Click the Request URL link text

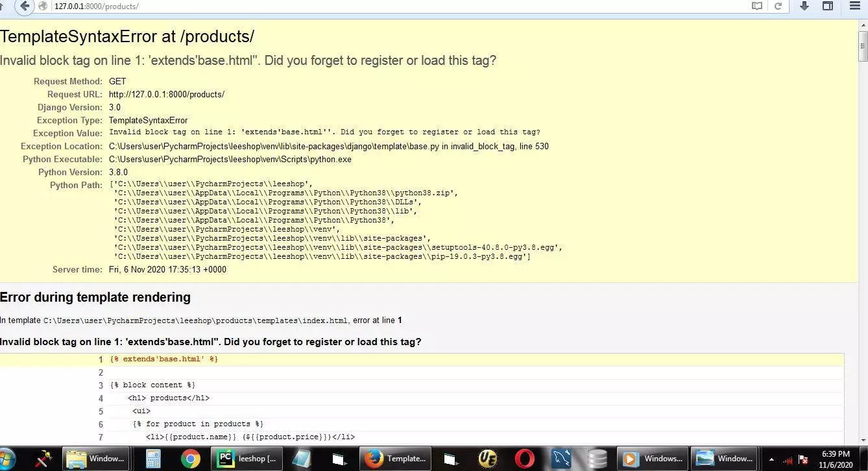pos(167,94)
